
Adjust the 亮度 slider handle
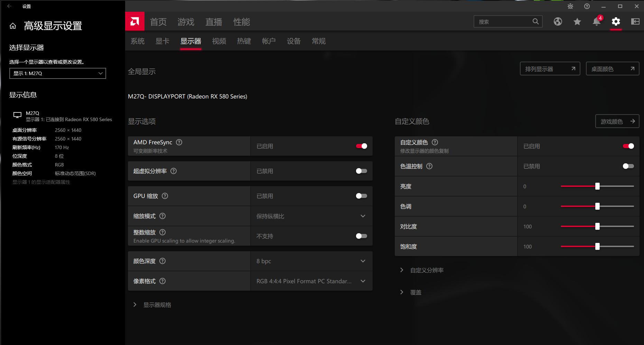click(x=597, y=186)
